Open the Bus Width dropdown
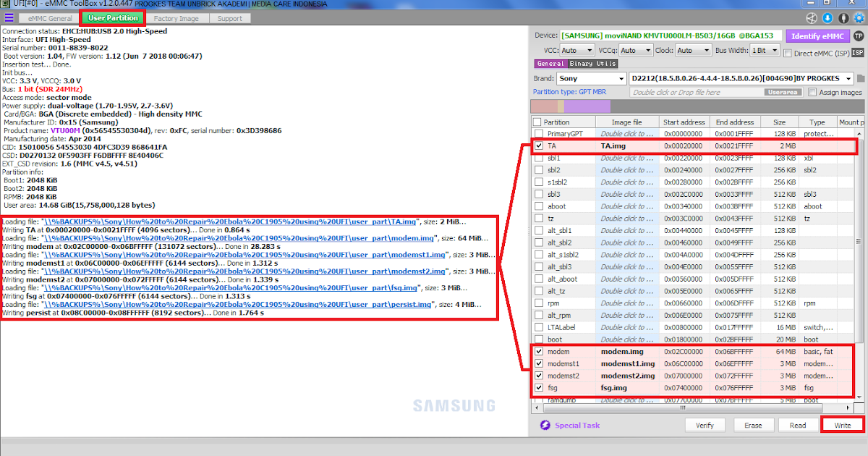 (765, 51)
